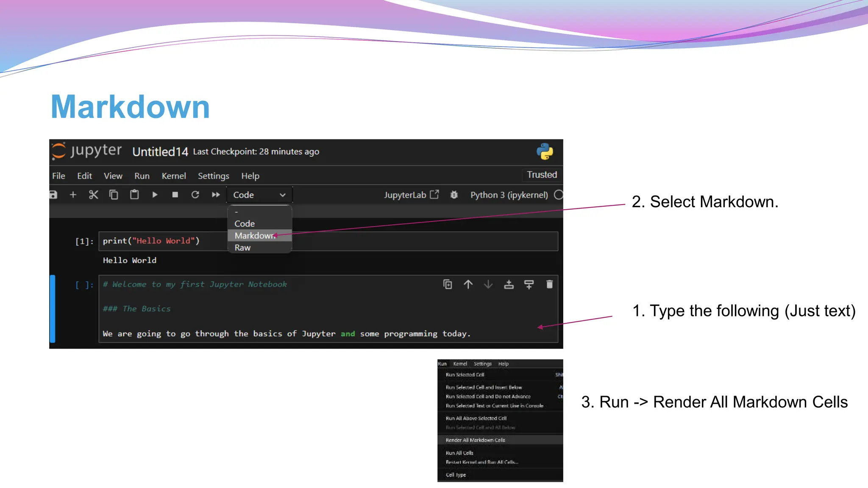The width and height of the screenshot is (868, 488).
Task: Click the '# Welcome to my first Jupyter Notebook' line
Action: click(195, 284)
